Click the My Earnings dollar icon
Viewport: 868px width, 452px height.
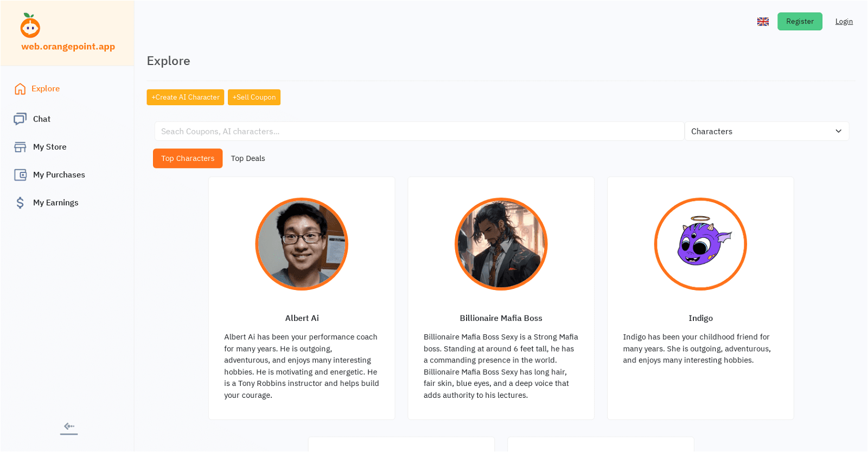(x=20, y=203)
